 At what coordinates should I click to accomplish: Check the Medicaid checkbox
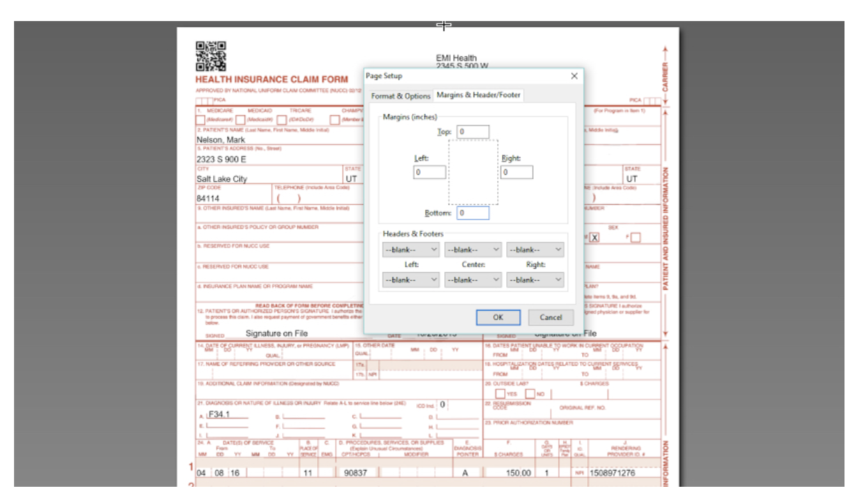(241, 119)
